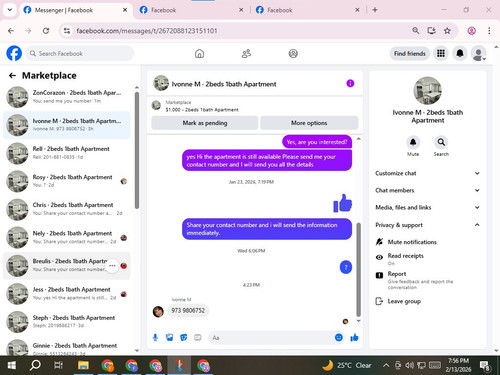Click the Facebook logo

pyautogui.click(x=14, y=53)
